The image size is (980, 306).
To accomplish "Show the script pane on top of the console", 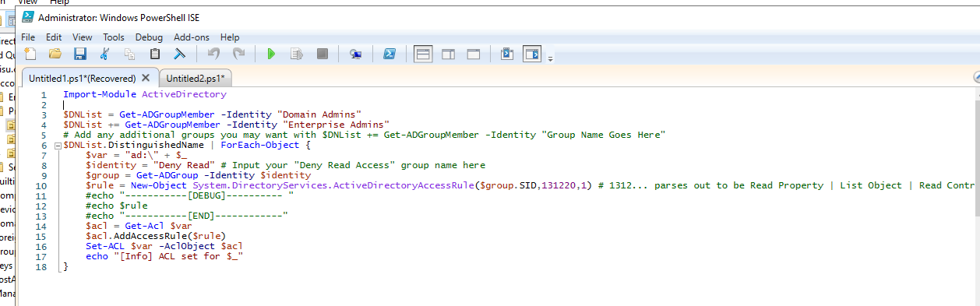I will coord(423,54).
